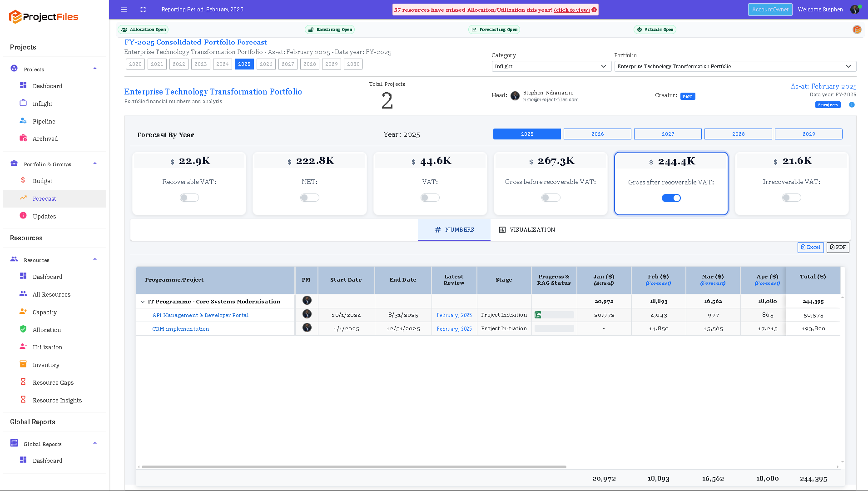Collapse the Resources sidebar section
Viewport: 868px width, 491px height.
pyautogui.click(x=95, y=259)
